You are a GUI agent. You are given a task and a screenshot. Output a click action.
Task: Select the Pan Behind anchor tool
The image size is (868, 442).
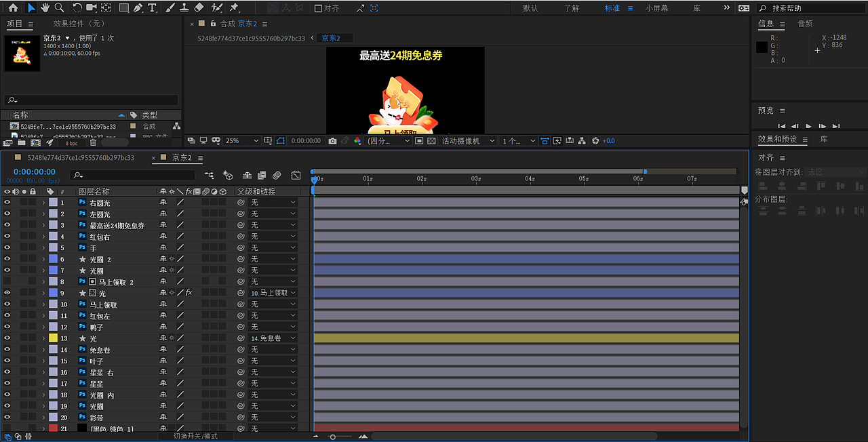107,8
